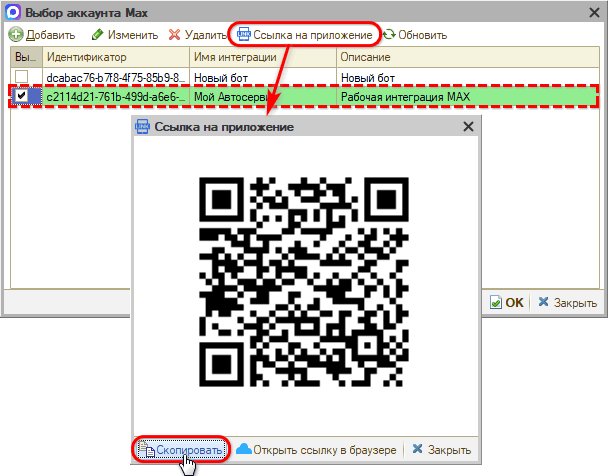Check the box for Новый бот row
The width and height of the screenshot is (608, 476).
22,77
